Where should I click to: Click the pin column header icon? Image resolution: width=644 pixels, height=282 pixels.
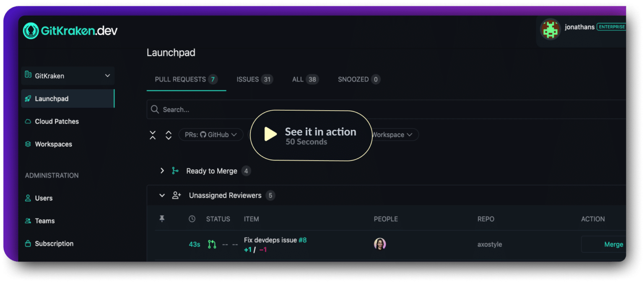point(162,219)
